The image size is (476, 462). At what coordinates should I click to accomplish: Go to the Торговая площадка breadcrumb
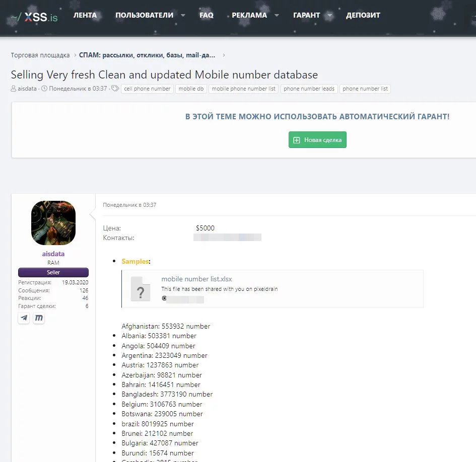coord(40,55)
